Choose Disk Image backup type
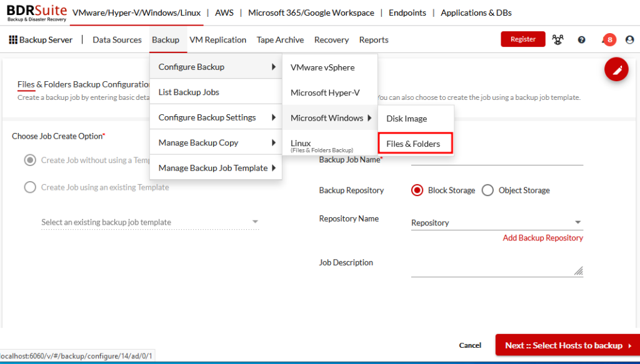This screenshot has height=364, width=640. [416, 119]
